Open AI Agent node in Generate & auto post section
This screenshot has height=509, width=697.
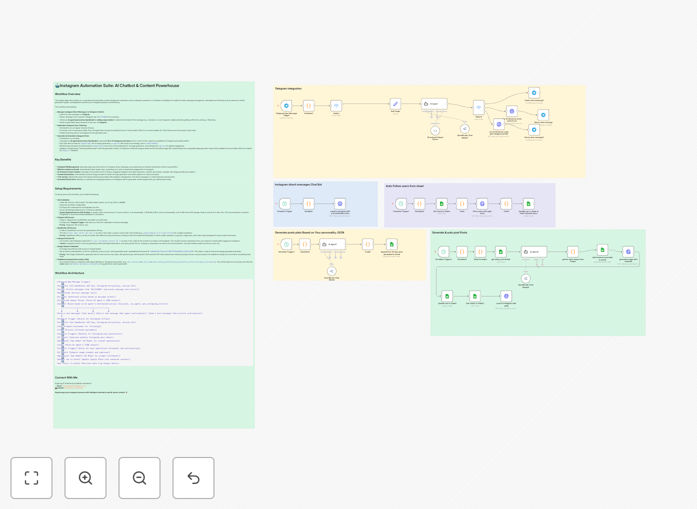tap(534, 252)
